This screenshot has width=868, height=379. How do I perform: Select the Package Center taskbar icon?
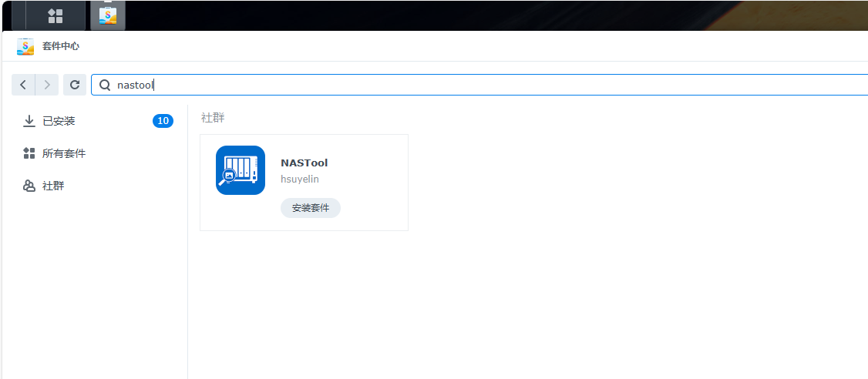point(108,15)
